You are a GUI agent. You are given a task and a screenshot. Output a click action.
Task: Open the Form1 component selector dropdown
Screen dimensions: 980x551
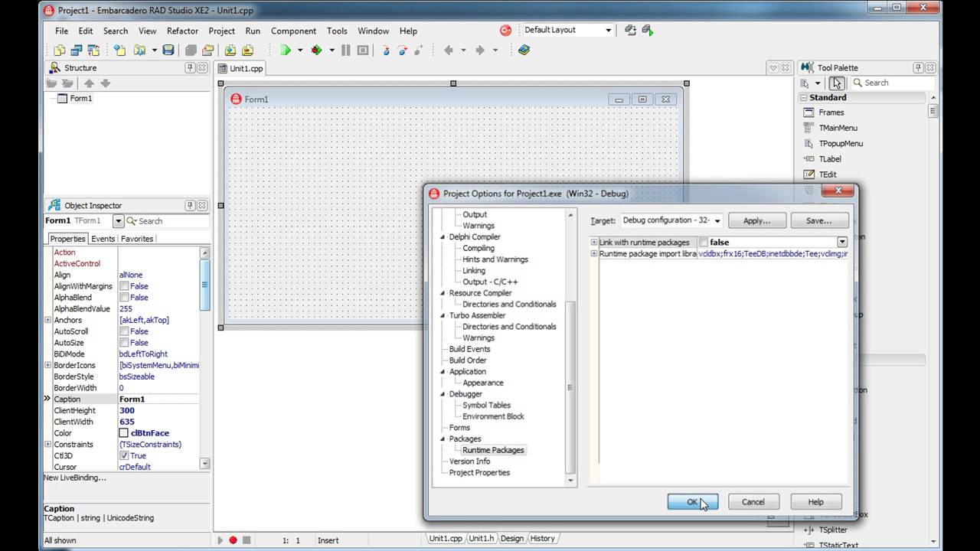point(118,221)
